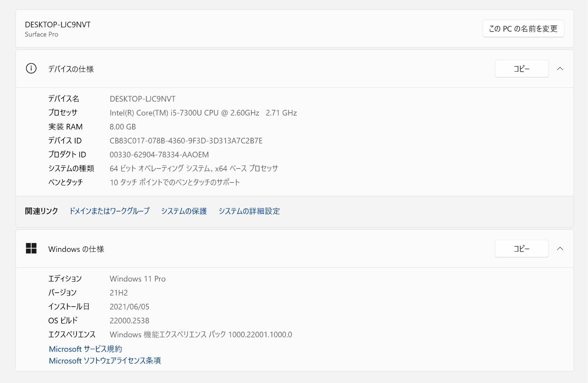The height and width of the screenshot is (383, 588).
Task: Click the info icon beside デバイスの仕様
Action: click(x=31, y=69)
